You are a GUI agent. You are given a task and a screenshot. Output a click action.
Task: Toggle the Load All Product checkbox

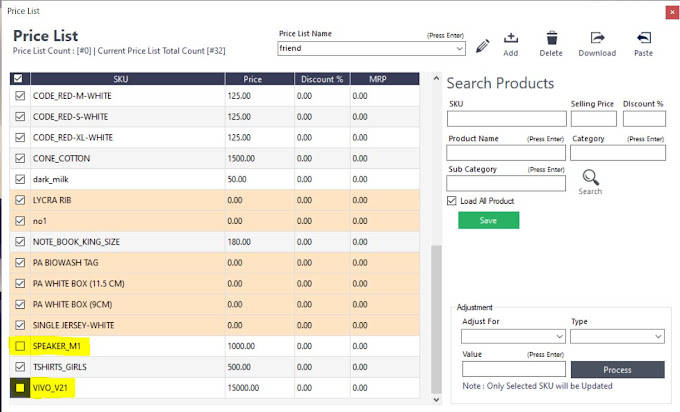pyautogui.click(x=453, y=201)
